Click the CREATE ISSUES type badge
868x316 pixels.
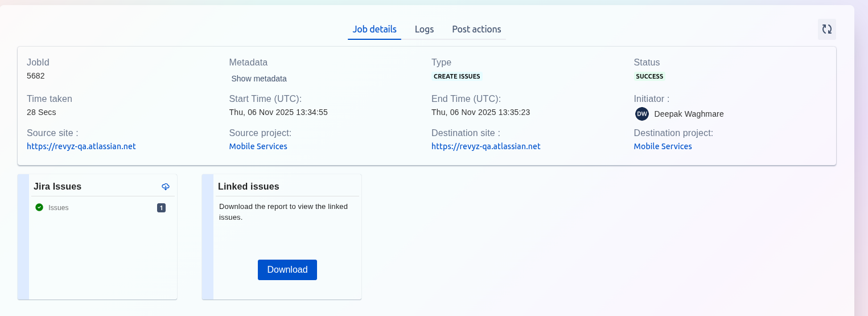(x=456, y=76)
